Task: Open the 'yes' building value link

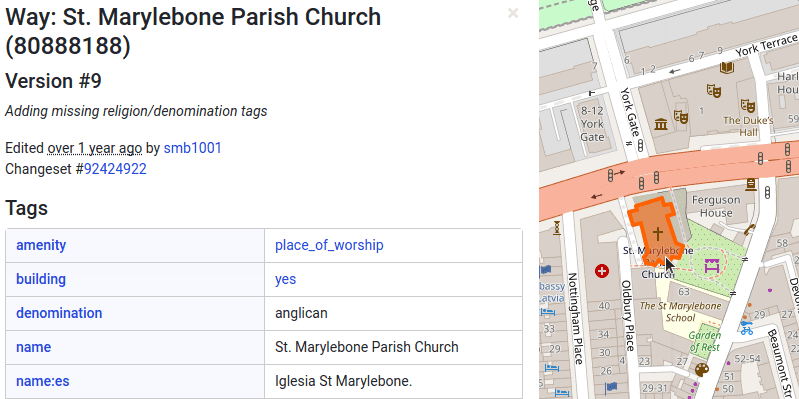Action: point(285,279)
